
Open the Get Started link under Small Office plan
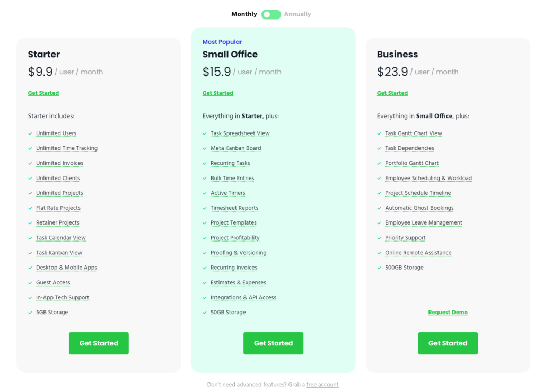217,93
